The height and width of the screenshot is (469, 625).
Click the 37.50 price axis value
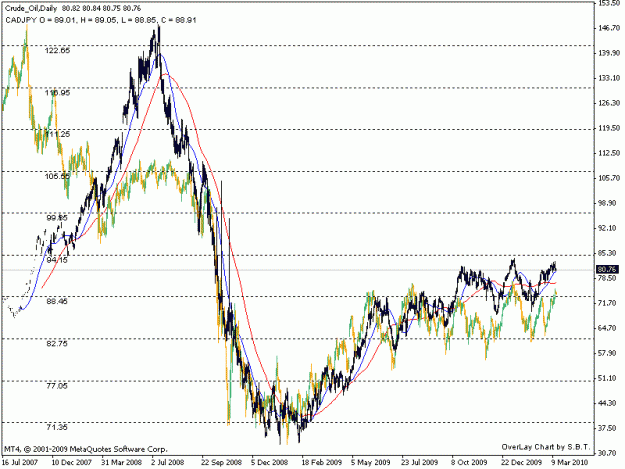(609, 428)
